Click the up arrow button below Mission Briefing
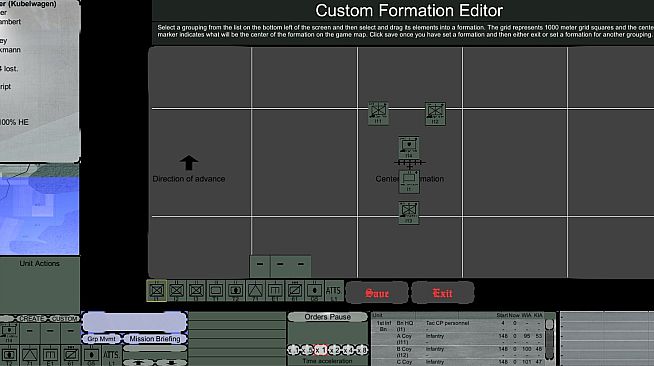Image resolution: width=654 pixels, height=366 pixels. [x=139, y=363]
